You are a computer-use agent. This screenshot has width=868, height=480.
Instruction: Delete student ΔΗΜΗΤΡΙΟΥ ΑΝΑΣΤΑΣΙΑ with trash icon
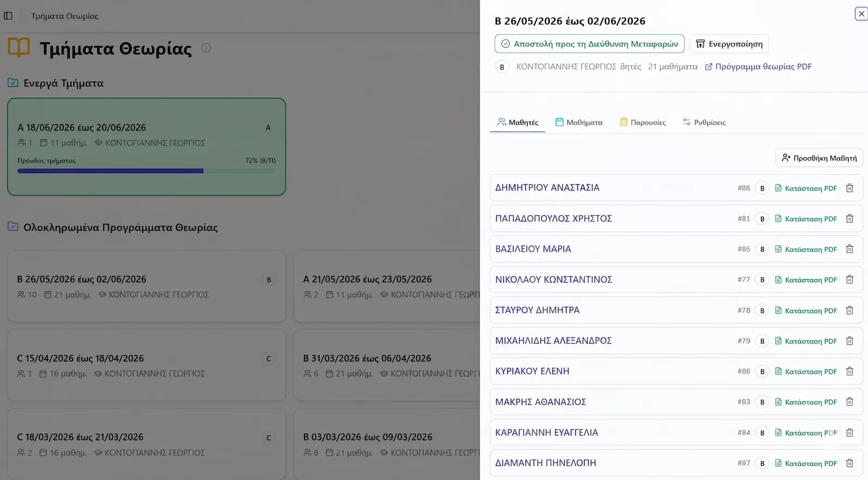coord(850,188)
